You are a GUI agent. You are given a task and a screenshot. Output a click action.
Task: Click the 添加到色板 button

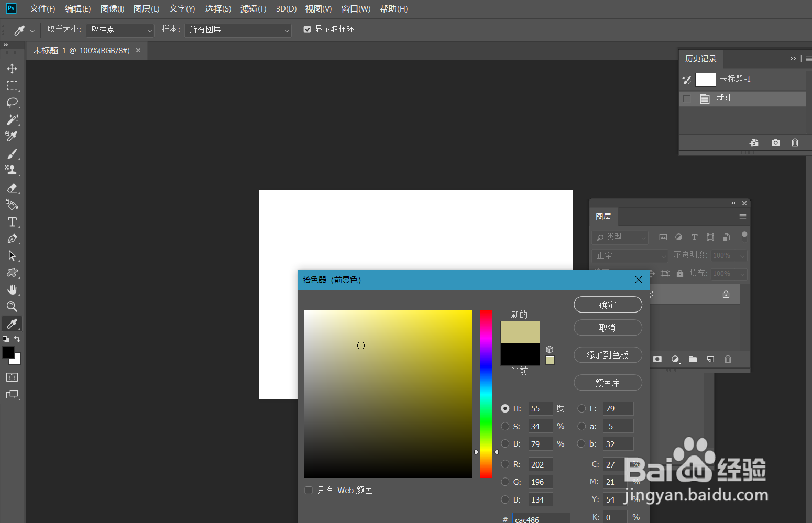[608, 355]
